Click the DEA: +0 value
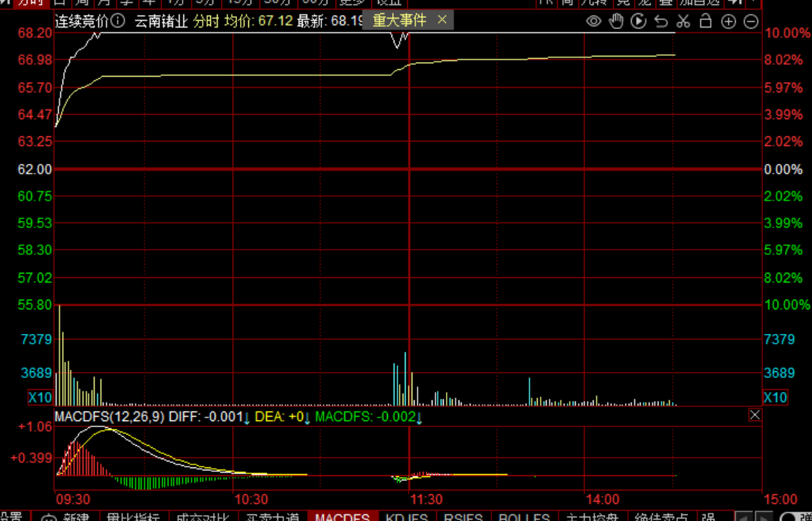812x521 pixels. point(279,417)
